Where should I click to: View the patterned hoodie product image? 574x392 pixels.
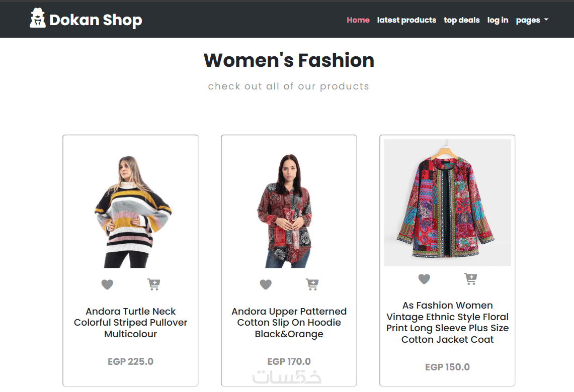coord(289,211)
